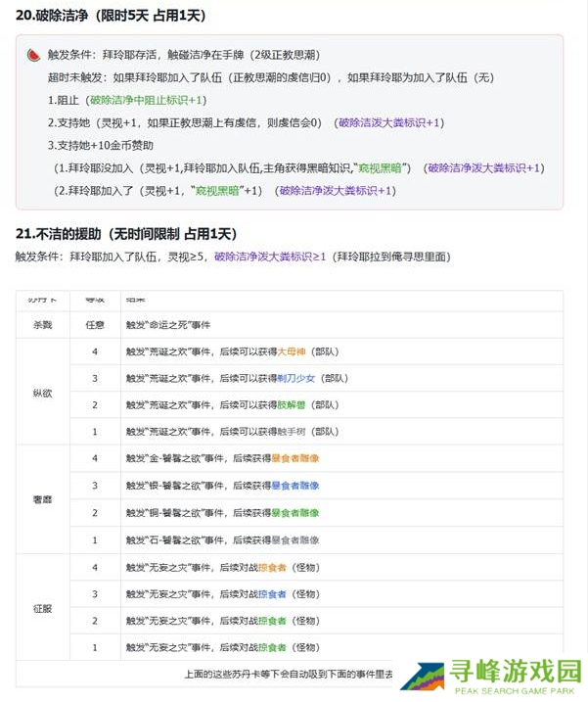
Task: Click grey 触手树 in the table
Action: tap(292, 432)
